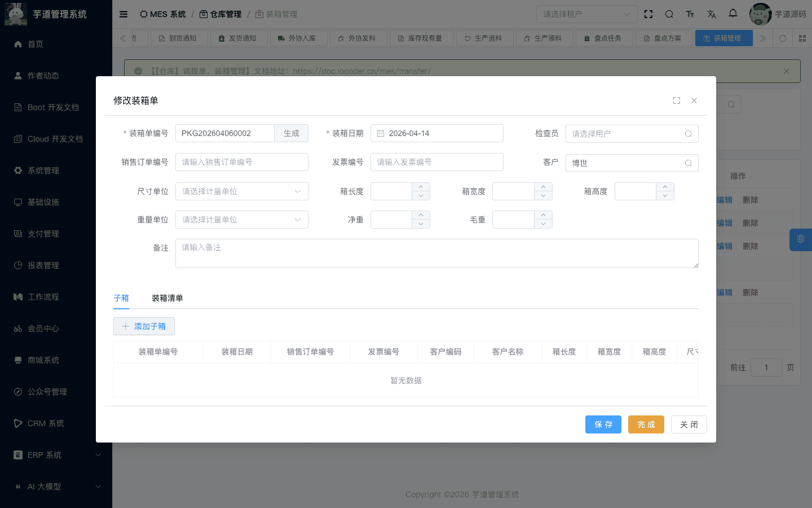The height and width of the screenshot is (508, 812).
Task: Click the global search magnifier in header
Action: coord(669,14)
